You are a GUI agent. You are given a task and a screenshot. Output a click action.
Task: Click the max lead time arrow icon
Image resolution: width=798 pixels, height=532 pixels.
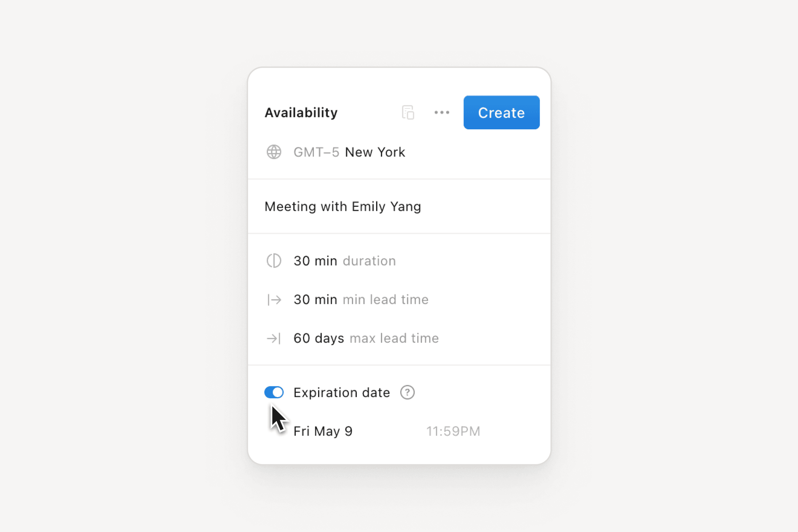click(x=273, y=338)
